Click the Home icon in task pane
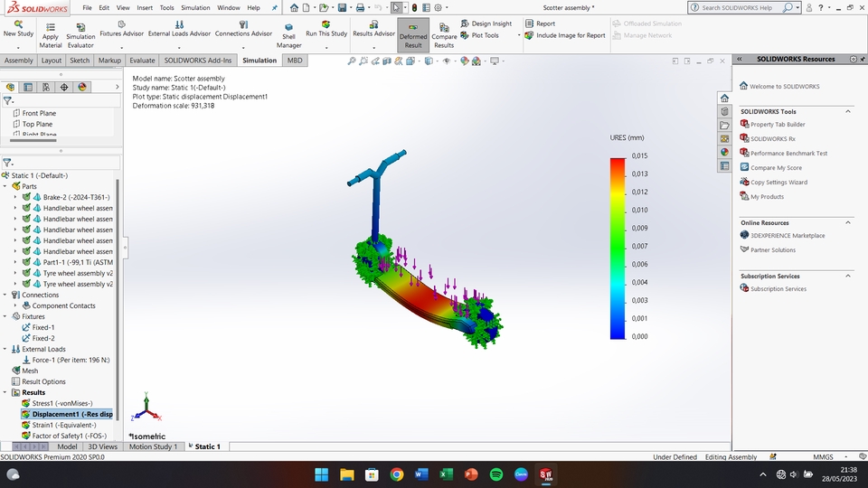 724,98
